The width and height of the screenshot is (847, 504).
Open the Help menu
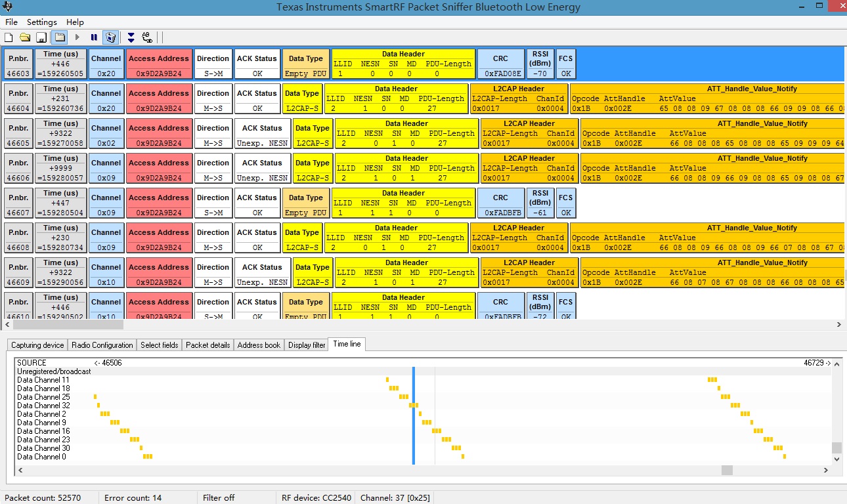[75, 22]
